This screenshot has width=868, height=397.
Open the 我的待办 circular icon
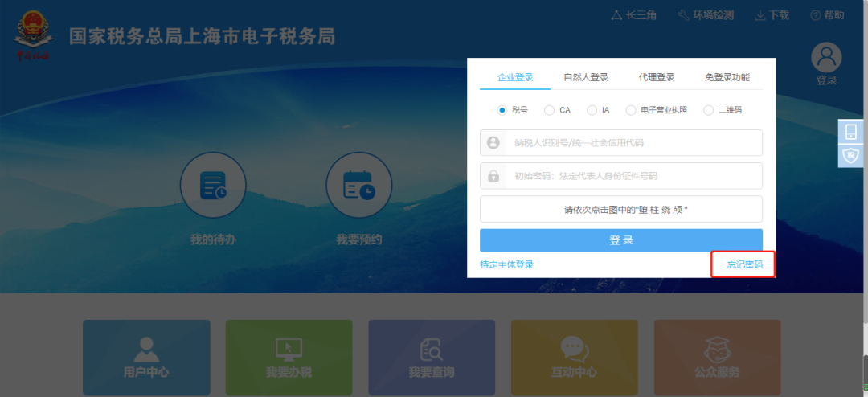click(x=213, y=186)
